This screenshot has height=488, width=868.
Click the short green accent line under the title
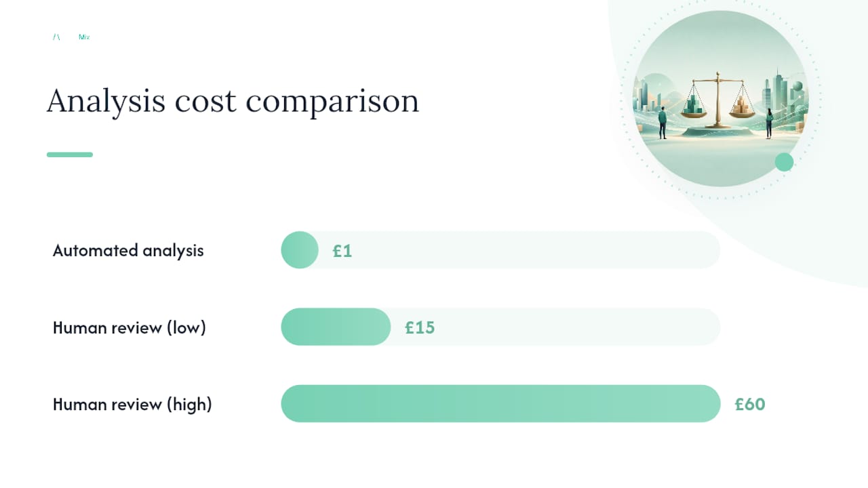[x=70, y=155]
